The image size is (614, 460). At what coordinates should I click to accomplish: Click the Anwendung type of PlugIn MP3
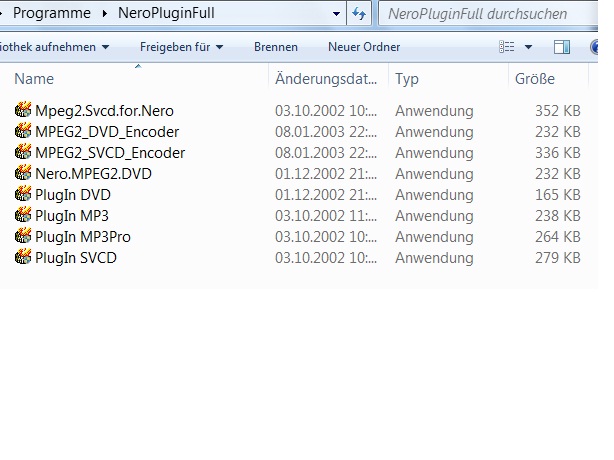tap(434, 216)
